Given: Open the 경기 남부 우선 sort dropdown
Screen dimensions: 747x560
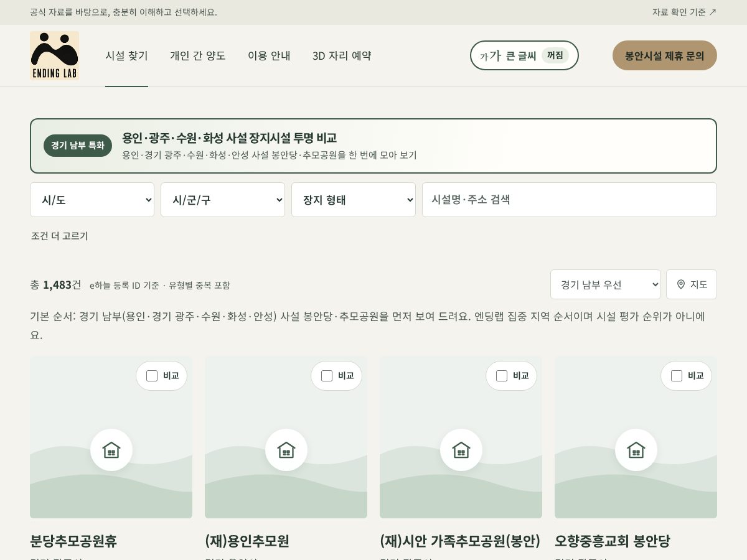Looking at the screenshot, I should (606, 284).
